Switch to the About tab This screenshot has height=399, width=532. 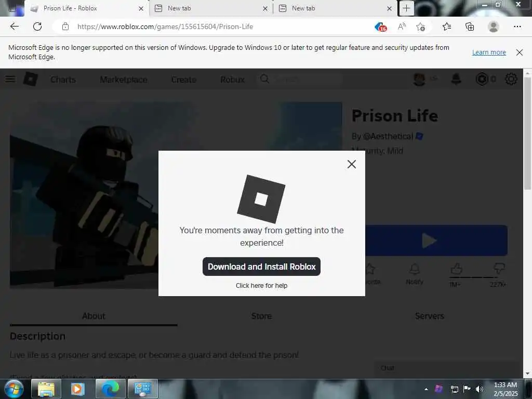94,316
